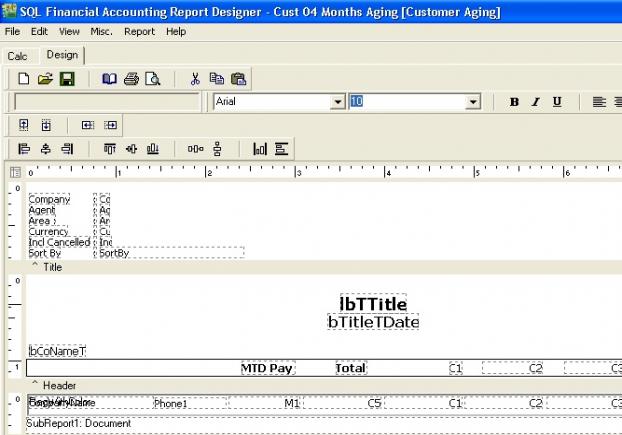Toggle italic formatting

point(536,102)
